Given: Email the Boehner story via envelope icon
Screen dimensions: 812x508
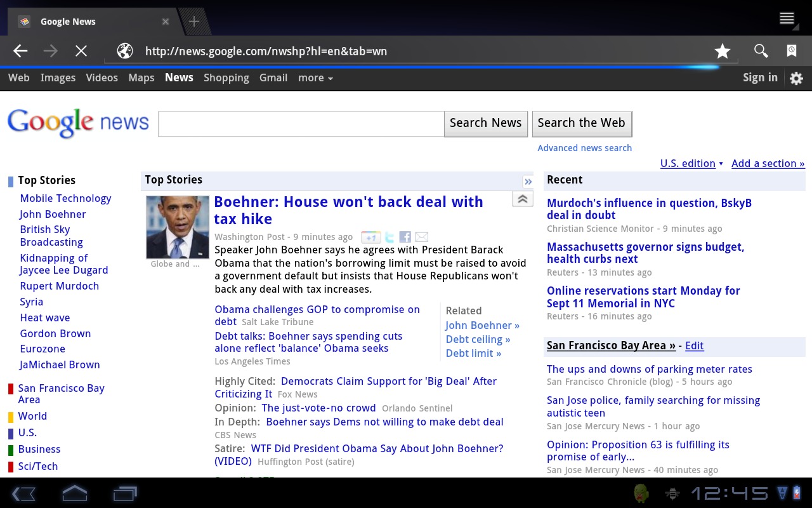Looking at the screenshot, I should click(422, 237).
